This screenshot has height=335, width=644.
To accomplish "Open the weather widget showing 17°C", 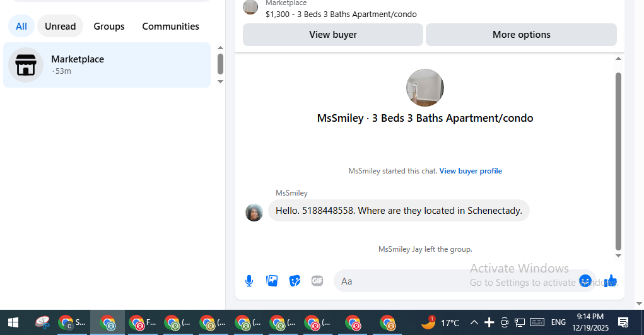I will [440, 322].
